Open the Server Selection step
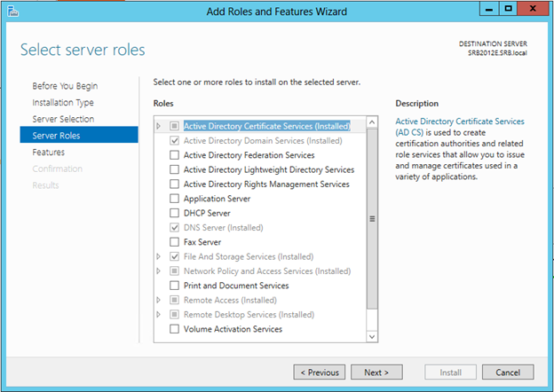The image size is (554, 392). [x=63, y=119]
